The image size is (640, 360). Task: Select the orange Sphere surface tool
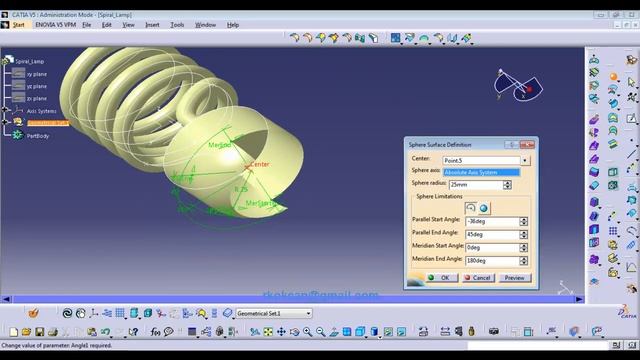[x=613, y=77]
